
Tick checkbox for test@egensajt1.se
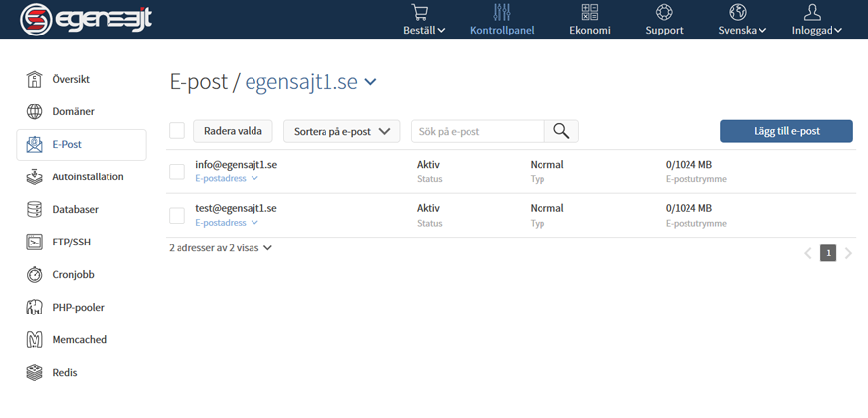tap(177, 215)
